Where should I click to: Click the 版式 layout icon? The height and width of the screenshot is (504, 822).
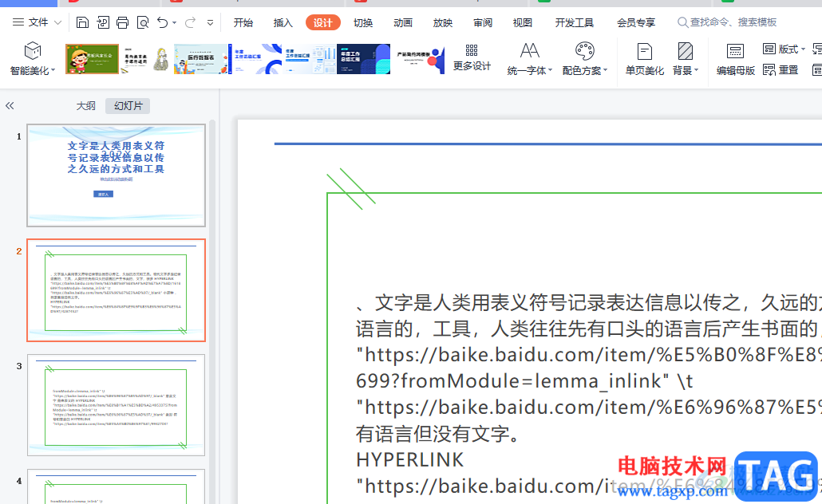[x=769, y=49]
